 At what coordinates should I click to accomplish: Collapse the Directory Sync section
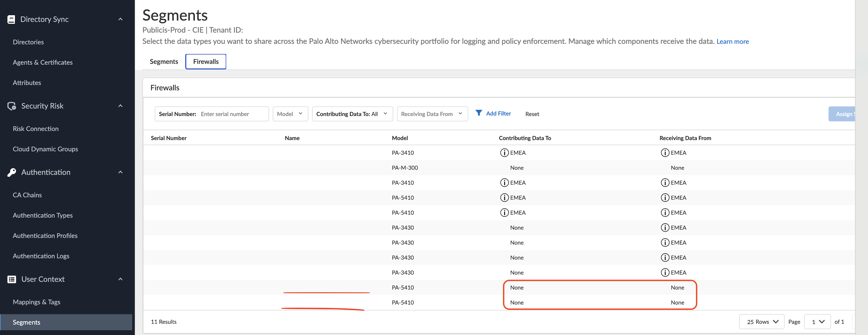point(120,19)
